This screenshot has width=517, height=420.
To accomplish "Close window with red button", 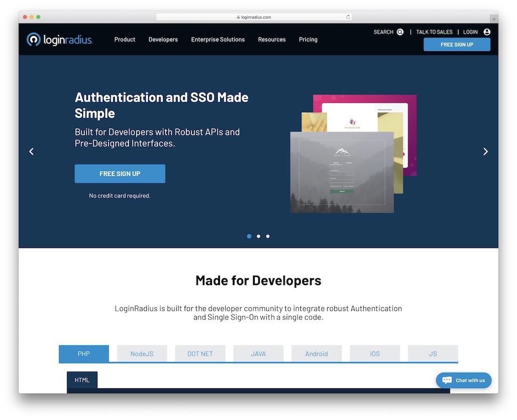I will click(25, 17).
